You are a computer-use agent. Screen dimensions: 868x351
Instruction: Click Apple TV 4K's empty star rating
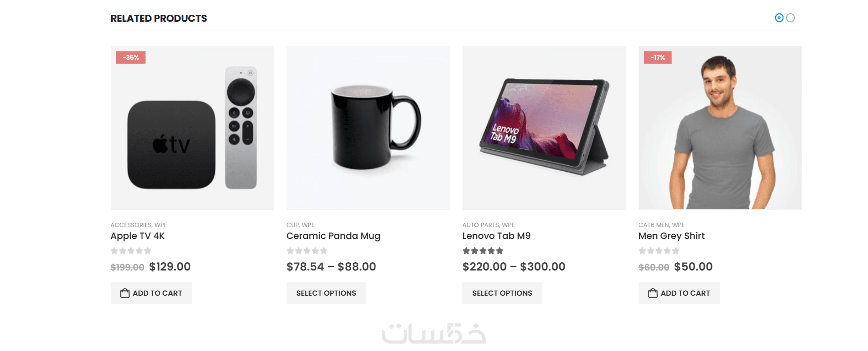point(131,251)
